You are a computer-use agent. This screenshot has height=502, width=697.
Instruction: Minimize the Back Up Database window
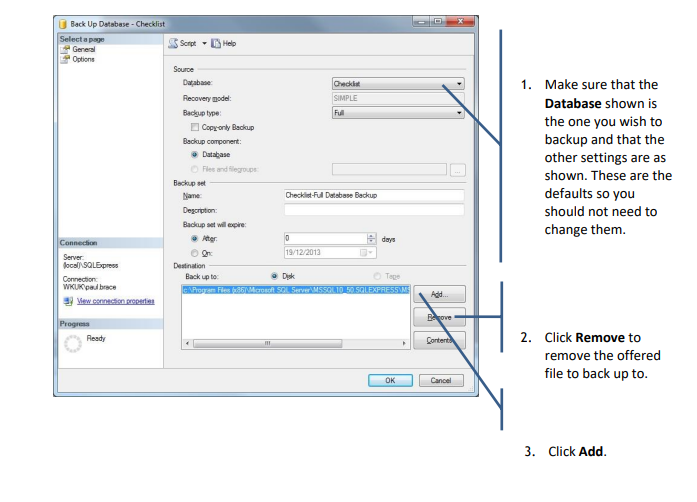coord(422,21)
